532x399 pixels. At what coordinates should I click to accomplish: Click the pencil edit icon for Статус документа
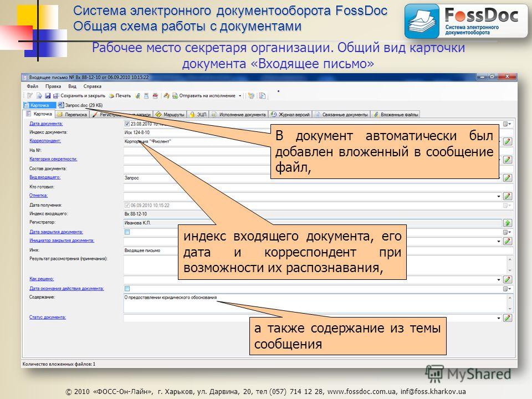[x=507, y=318]
